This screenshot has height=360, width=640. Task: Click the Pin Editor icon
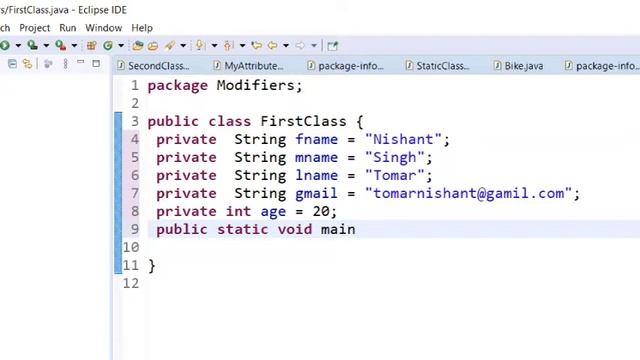click(x=333, y=46)
